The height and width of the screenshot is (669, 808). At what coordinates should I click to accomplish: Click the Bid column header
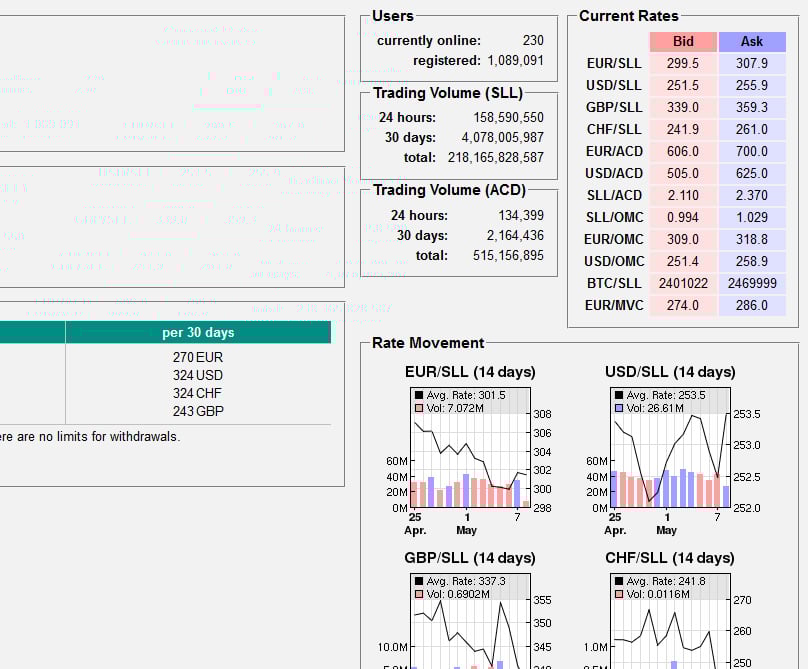point(683,41)
